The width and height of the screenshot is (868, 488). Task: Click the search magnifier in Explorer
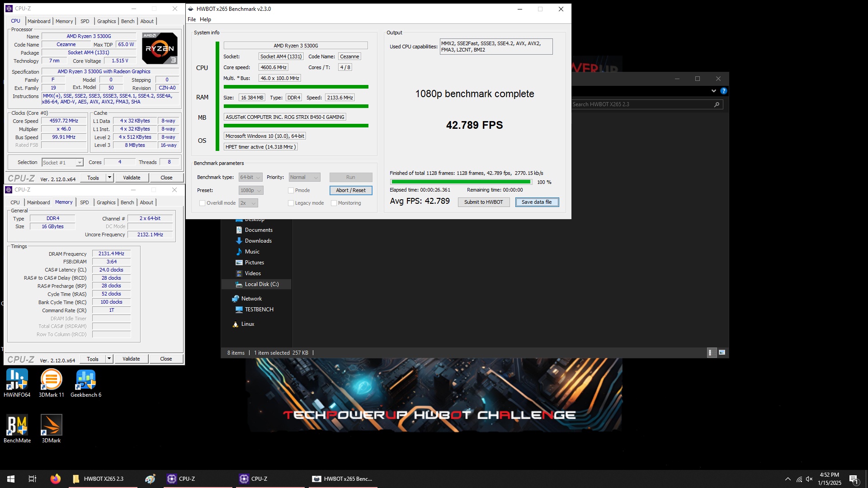(x=717, y=104)
